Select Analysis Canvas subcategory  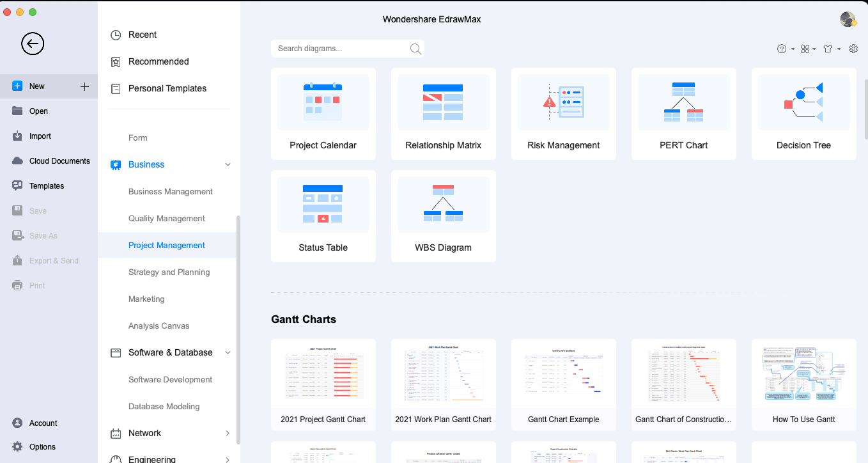(x=159, y=326)
